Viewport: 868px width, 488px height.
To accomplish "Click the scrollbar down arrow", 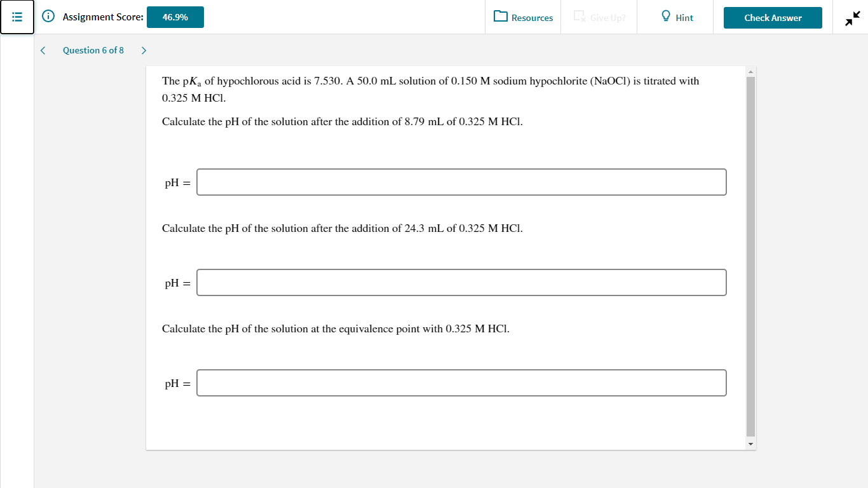I will tap(750, 443).
